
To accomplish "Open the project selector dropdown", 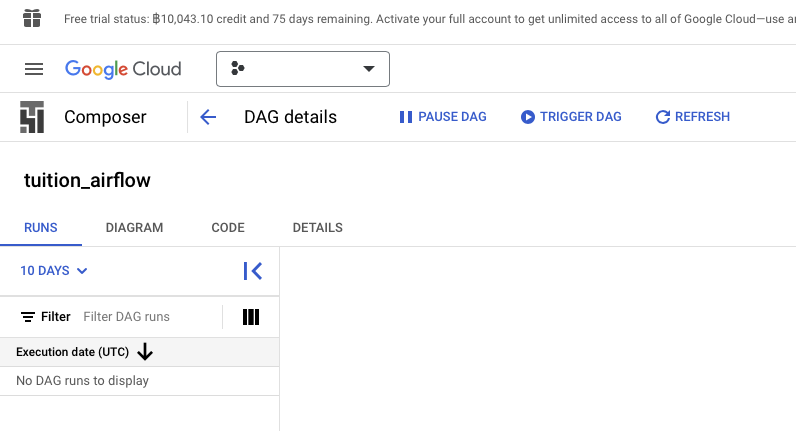I will (303, 69).
